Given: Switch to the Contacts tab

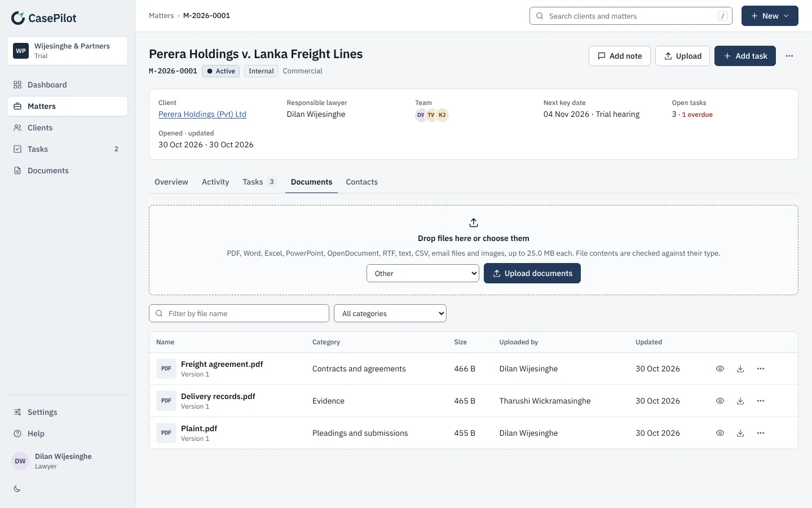Looking at the screenshot, I should point(362,182).
